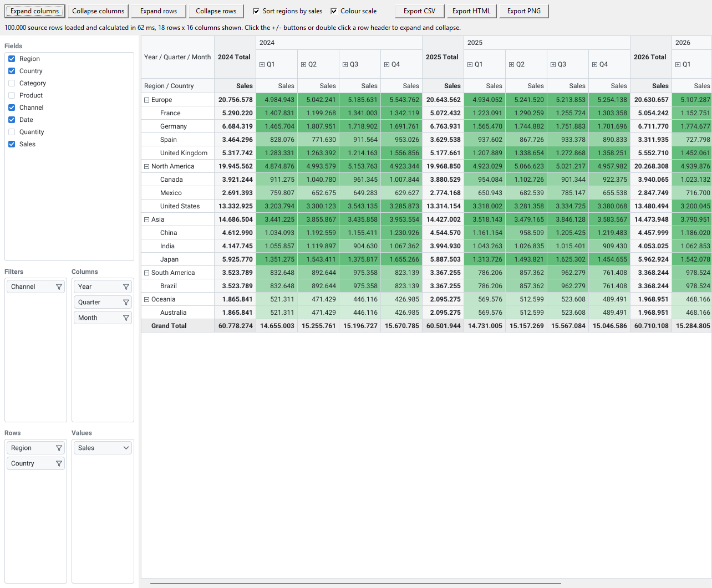Open filter icon on Month column field
The image size is (712, 588).
coord(126,318)
